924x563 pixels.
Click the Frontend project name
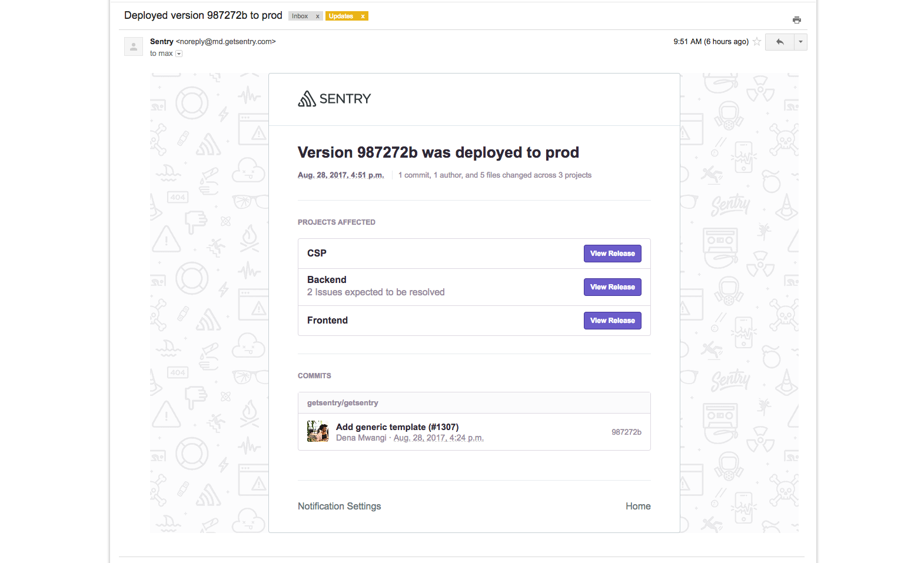tap(327, 321)
